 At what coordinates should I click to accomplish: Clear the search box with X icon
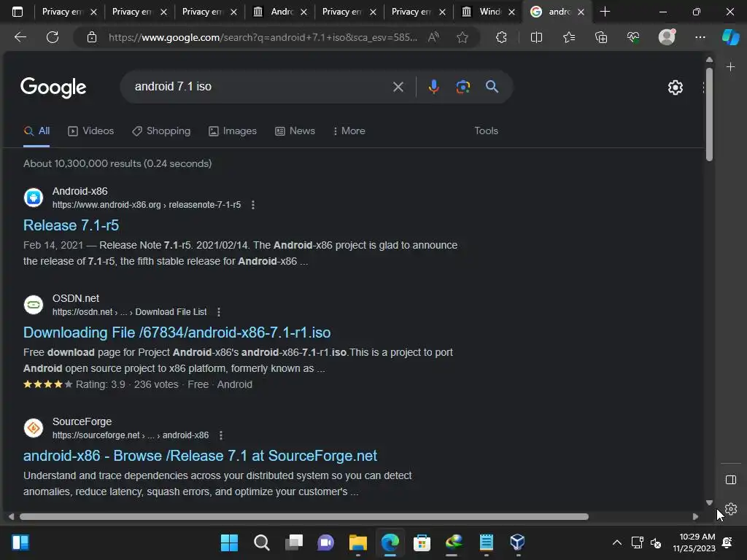pyautogui.click(x=398, y=87)
